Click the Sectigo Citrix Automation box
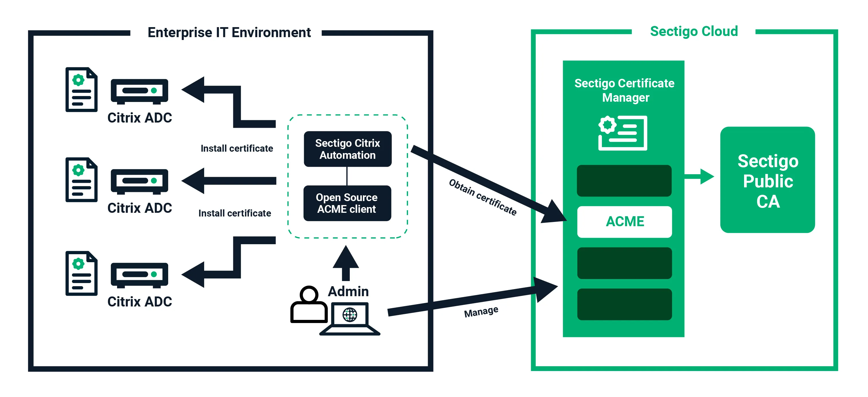Screen dimensions: 868x397 coord(348,149)
